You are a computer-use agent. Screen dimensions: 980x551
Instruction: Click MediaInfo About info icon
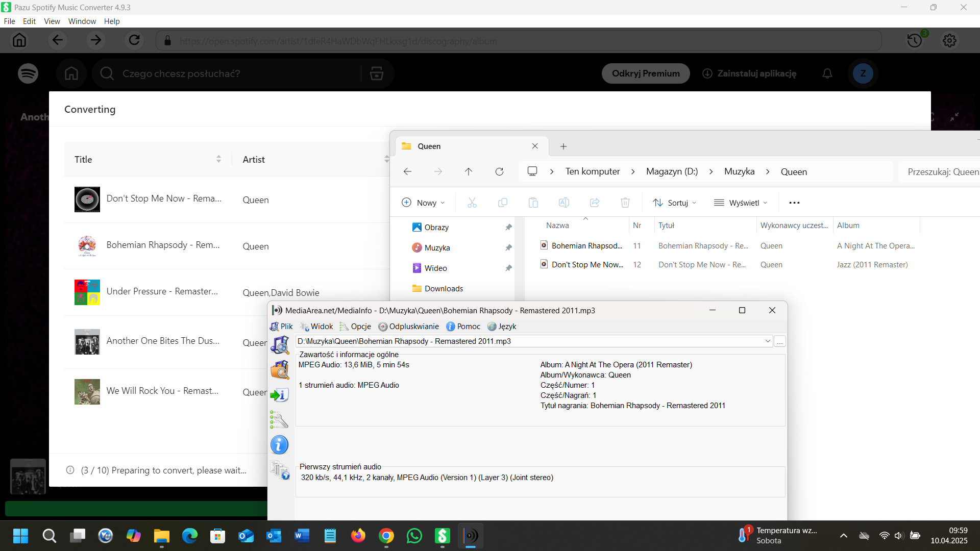pos(280,445)
